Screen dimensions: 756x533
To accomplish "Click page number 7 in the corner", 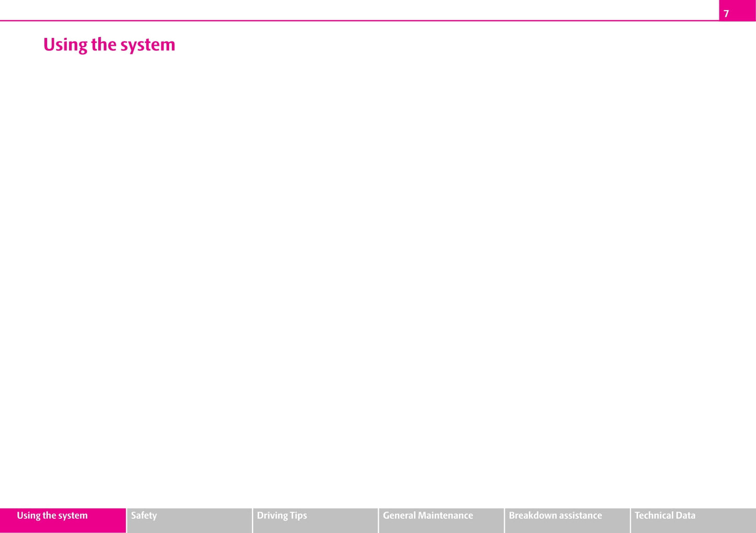I will (x=726, y=14).
